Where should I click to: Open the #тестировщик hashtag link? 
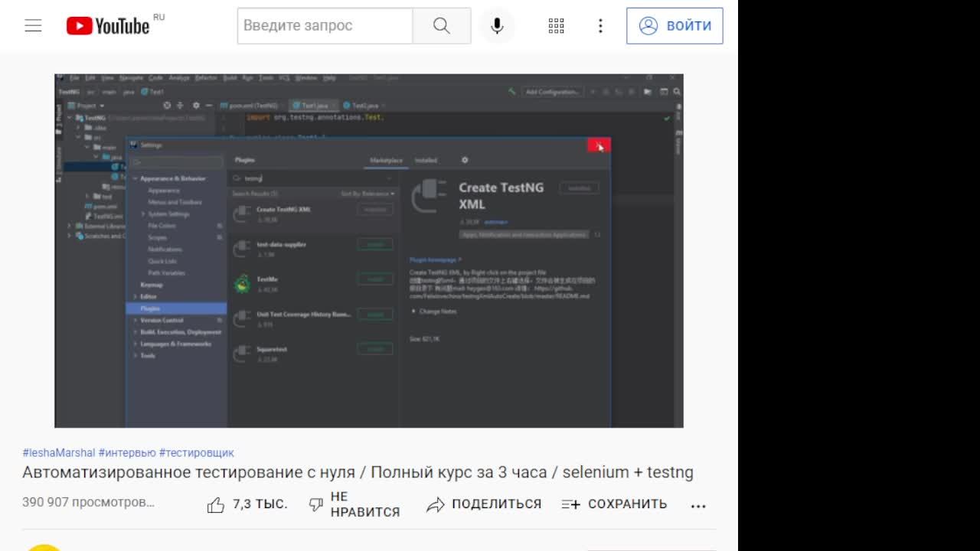[x=197, y=452]
